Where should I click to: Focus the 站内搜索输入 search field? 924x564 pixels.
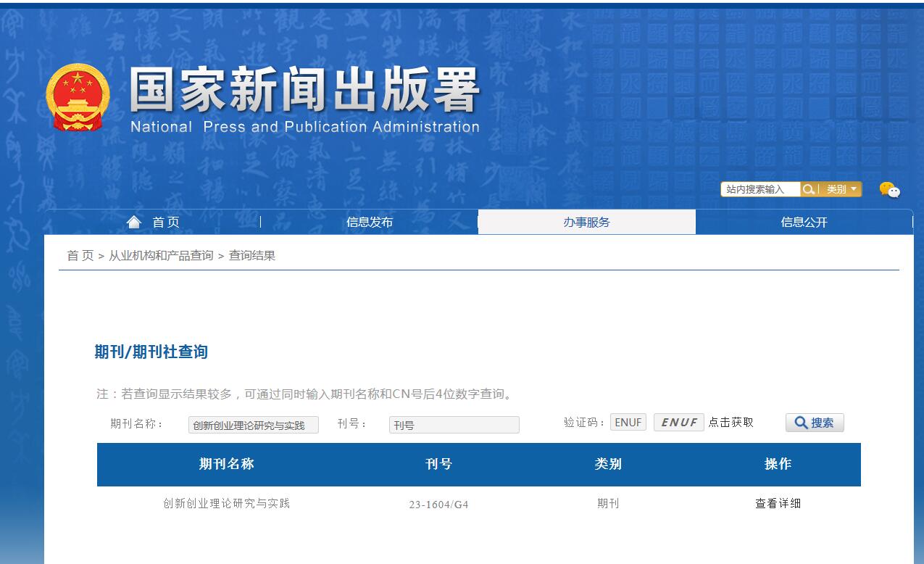(760, 189)
